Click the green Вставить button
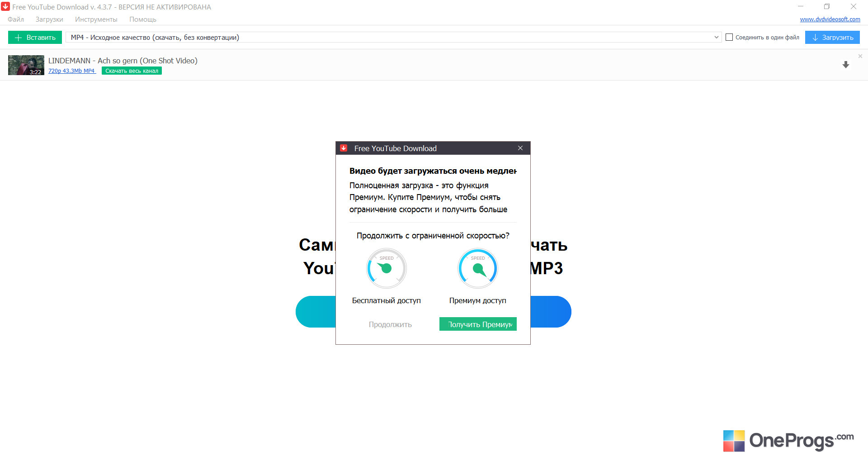The image size is (868, 466). pos(35,38)
